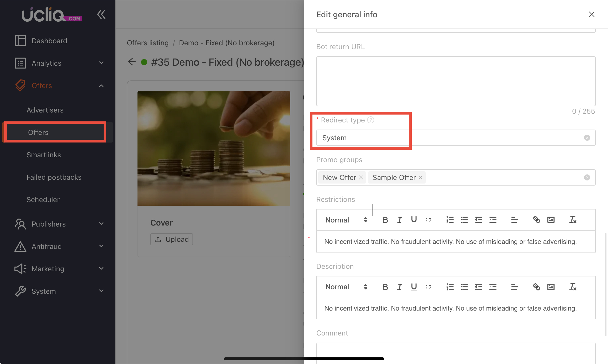Click the Analytics list icon
Image resolution: width=608 pixels, height=364 pixels.
pyautogui.click(x=20, y=63)
